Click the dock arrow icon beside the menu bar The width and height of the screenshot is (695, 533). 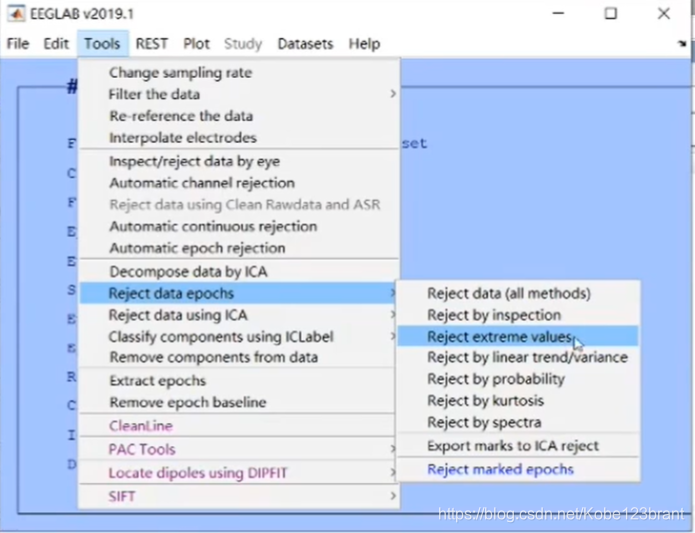click(682, 43)
